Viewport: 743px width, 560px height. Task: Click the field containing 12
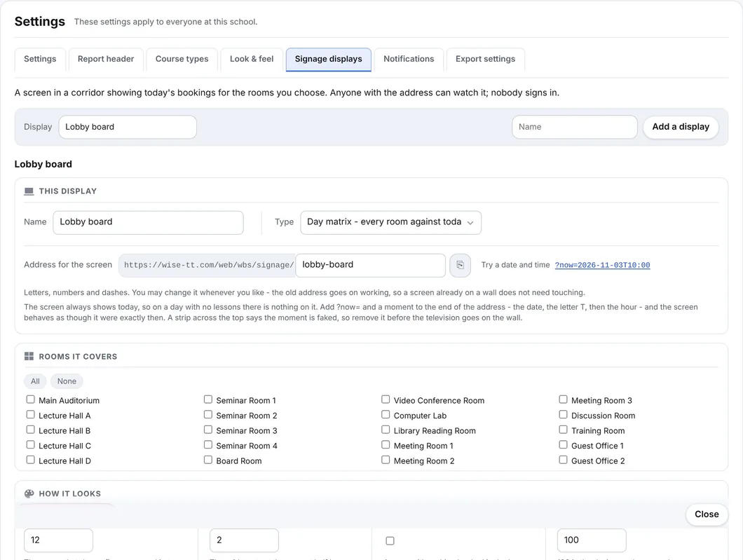[x=59, y=540]
